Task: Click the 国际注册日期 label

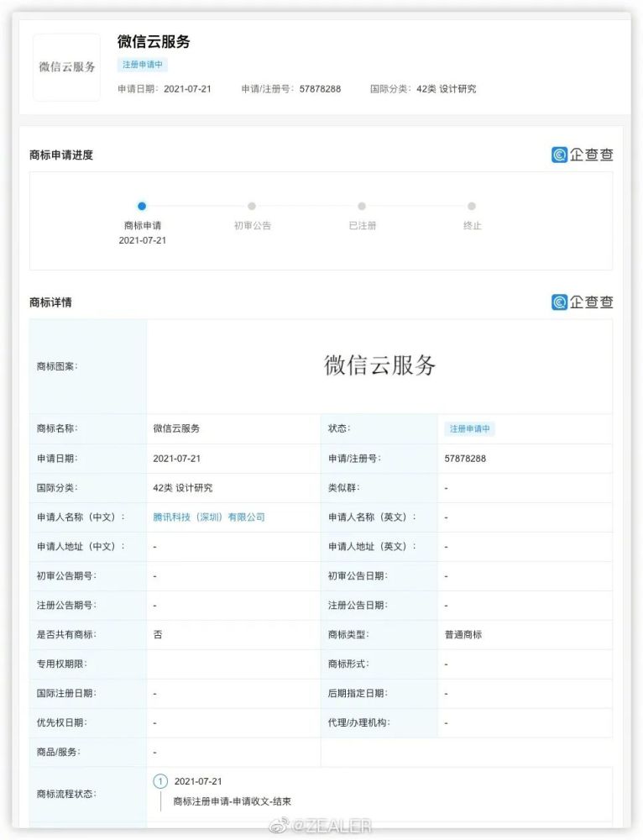Action: point(66,693)
